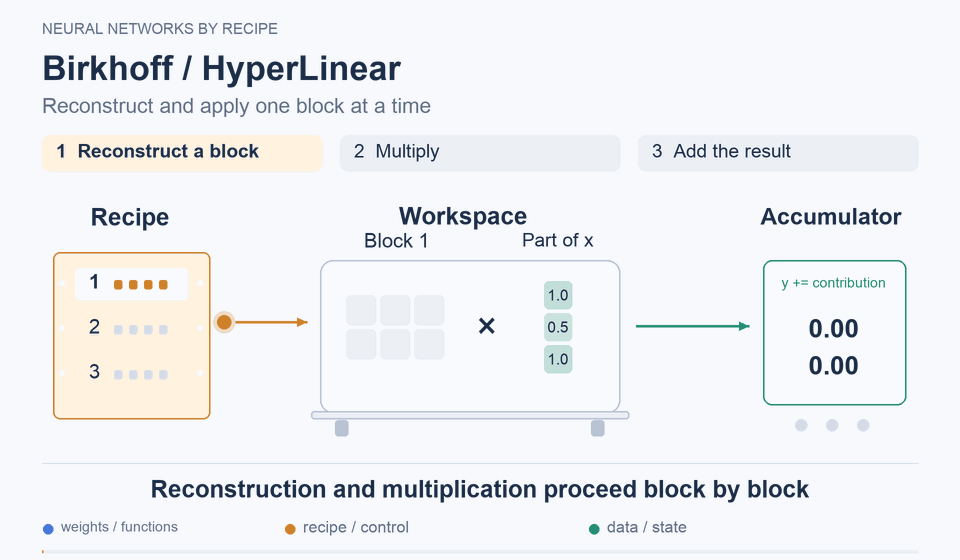Click the orange recipe / control legend dot
The image size is (960, 560).
[x=290, y=529]
